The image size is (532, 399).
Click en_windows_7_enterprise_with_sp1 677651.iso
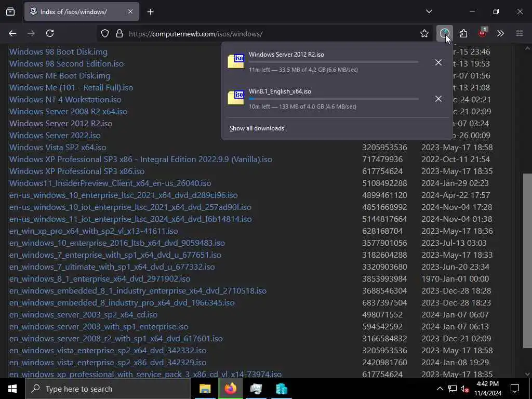[115, 255]
